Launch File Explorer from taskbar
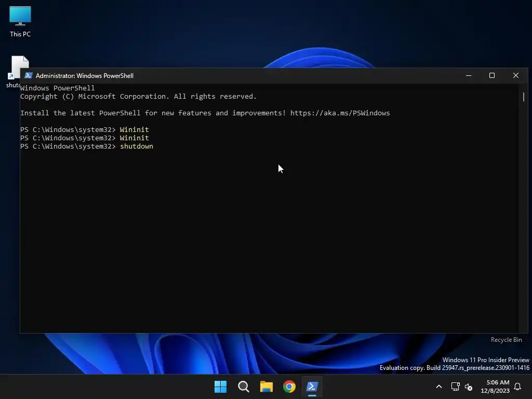The height and width of the screenshot is (399, 532). (267, 387)
